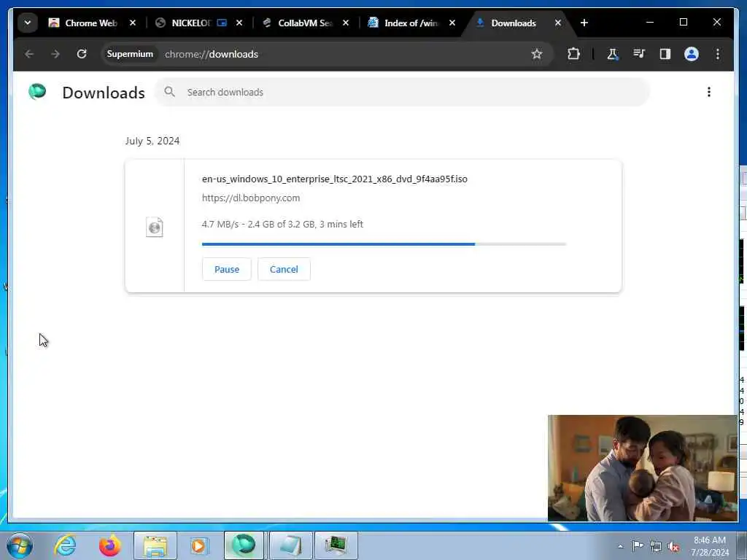
Task: Open the profile avatar menu
Action: tap(692, 54)
